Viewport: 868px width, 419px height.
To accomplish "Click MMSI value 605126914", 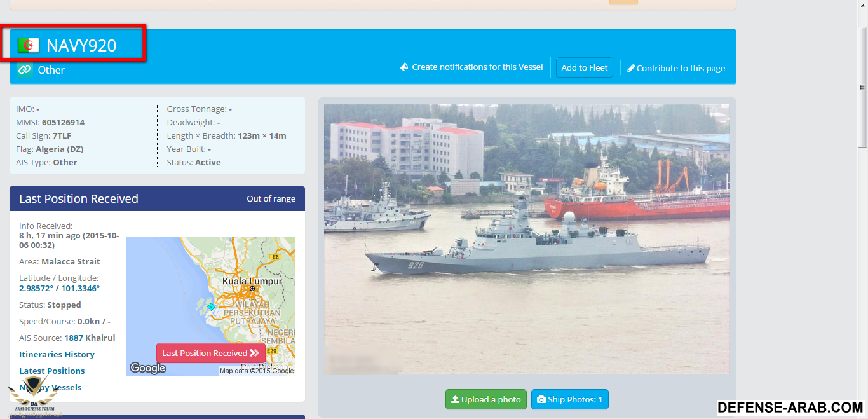I will (x=63, y=122).
